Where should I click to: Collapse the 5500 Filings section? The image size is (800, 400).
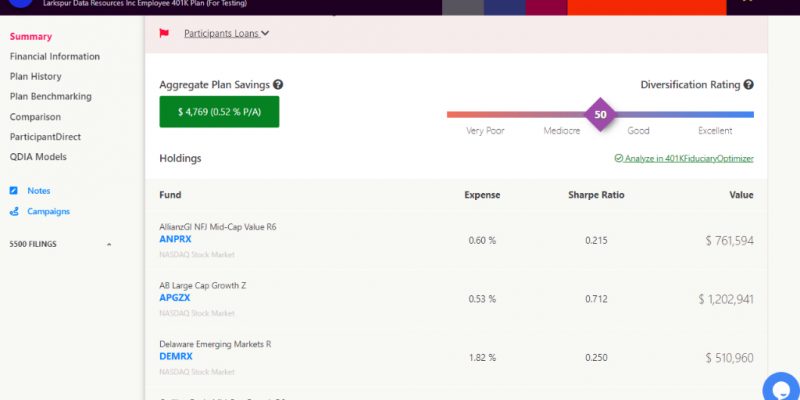coord(108,244)
